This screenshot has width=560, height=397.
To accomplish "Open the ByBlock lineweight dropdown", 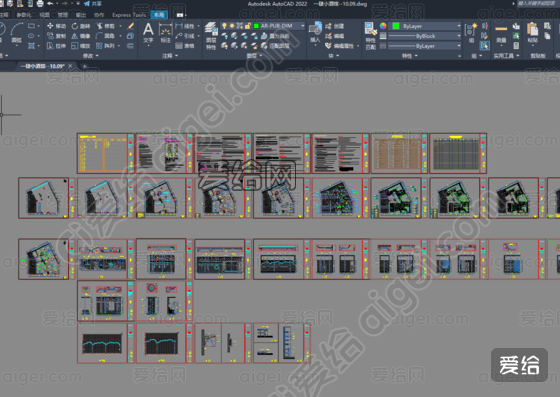I will pyautogui.click(x=424, y=36).
